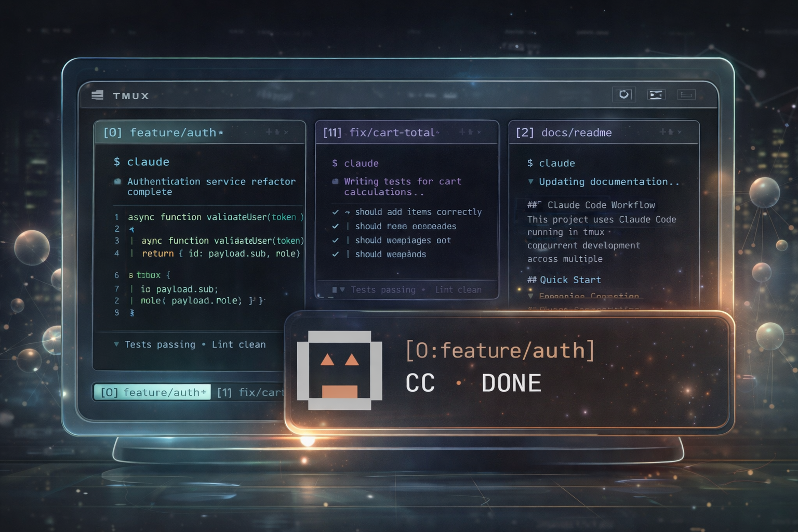Click the robot face icon in the notification popup
Viewport: 798px width, 532px height.
[x=338, y=369]
